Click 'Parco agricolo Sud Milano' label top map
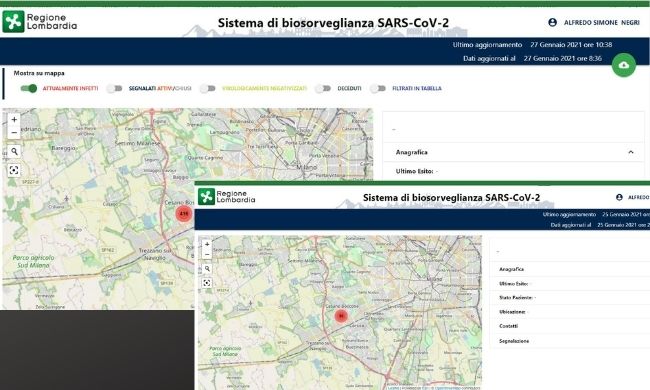650x390 pixels. tap(33, 261)
